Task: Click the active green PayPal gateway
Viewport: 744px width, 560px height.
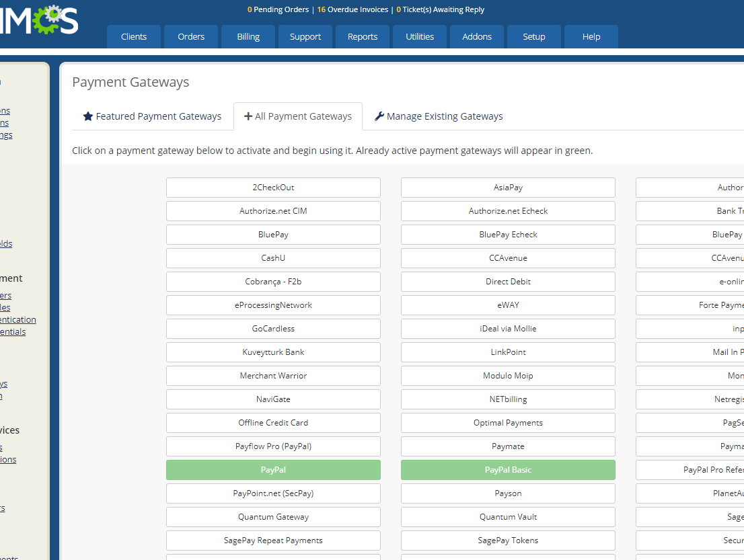Action: point(273,470)
